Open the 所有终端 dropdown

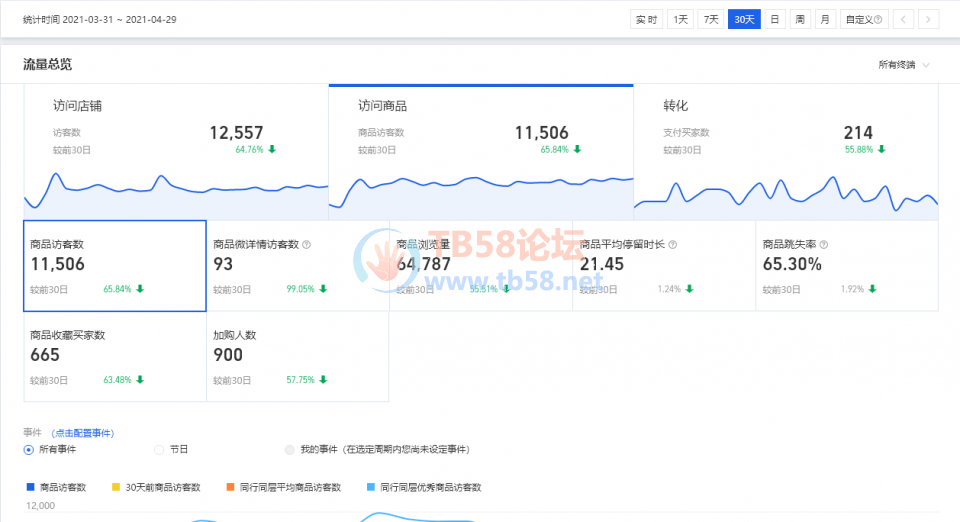903,65
